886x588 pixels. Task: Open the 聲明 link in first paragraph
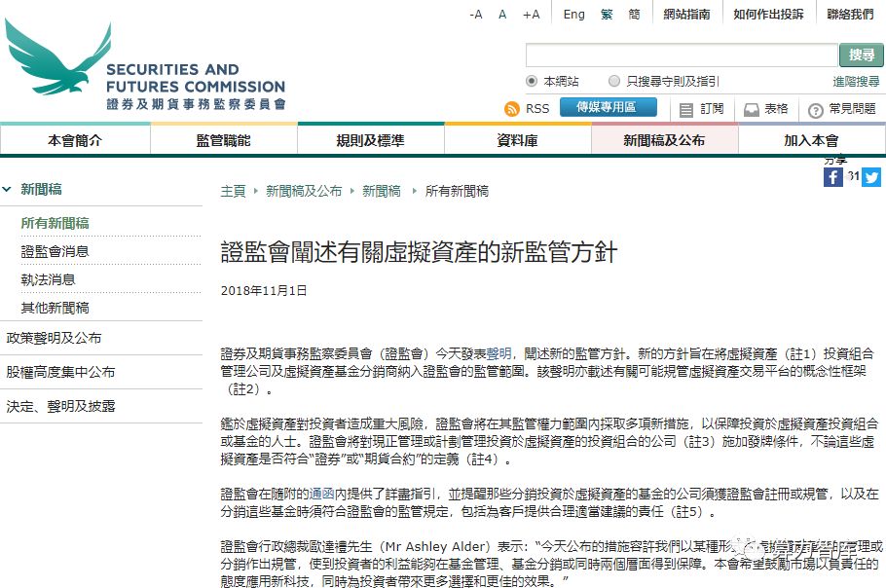click(x=498, y=353)
